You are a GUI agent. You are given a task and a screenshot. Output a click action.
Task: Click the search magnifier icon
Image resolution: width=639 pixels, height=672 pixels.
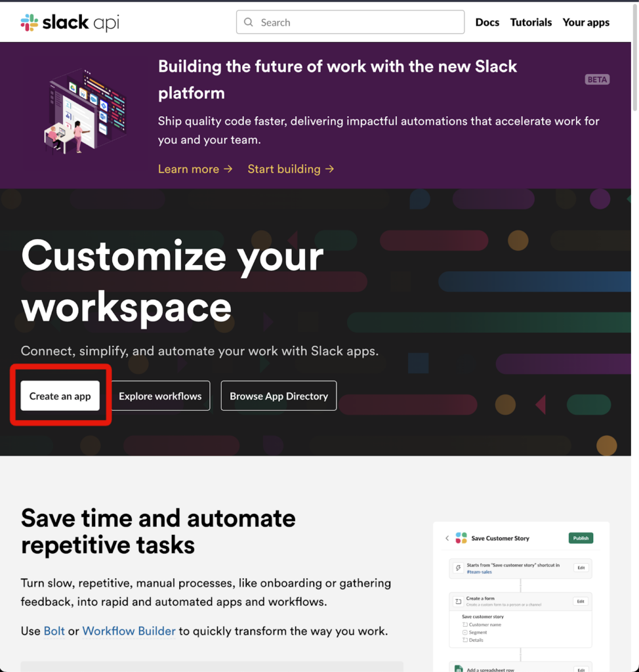click(x=249, y=22)
